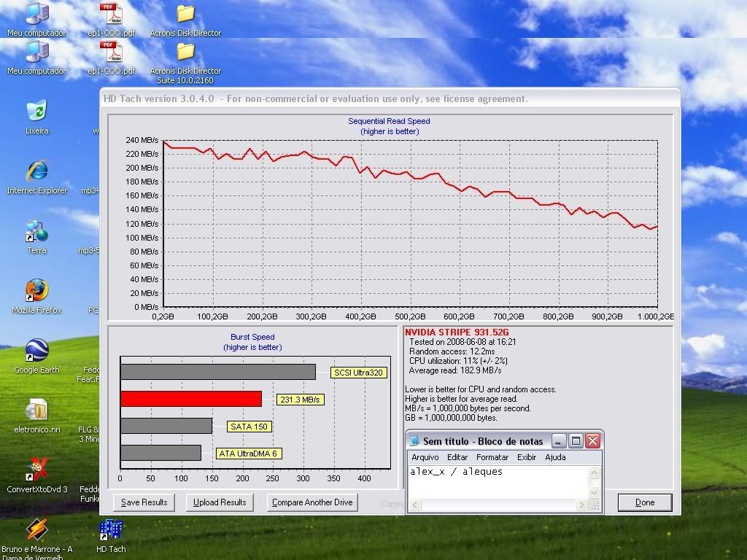Viewport: 747px width, 560px height.
Task: Open the HD Tach desktop shortcut
Action: click(x=111, y=530)
